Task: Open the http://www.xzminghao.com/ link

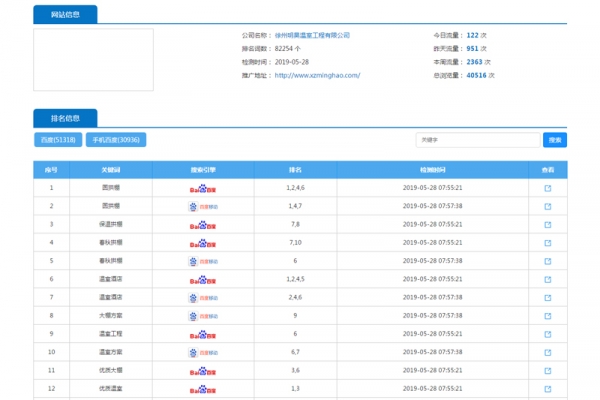Action: pos(317,75)
